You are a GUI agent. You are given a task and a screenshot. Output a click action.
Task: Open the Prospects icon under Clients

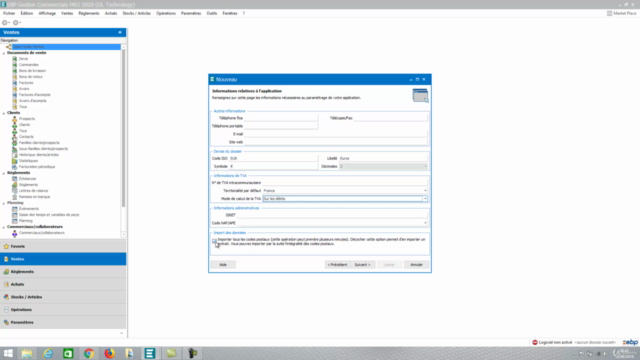pos(15,119)
